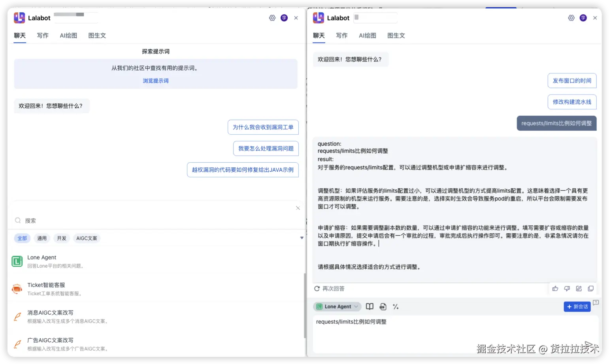The height and width of the screenshot is (364, 609).
Task: Click the send arrow in chat input
Action: 588,344
